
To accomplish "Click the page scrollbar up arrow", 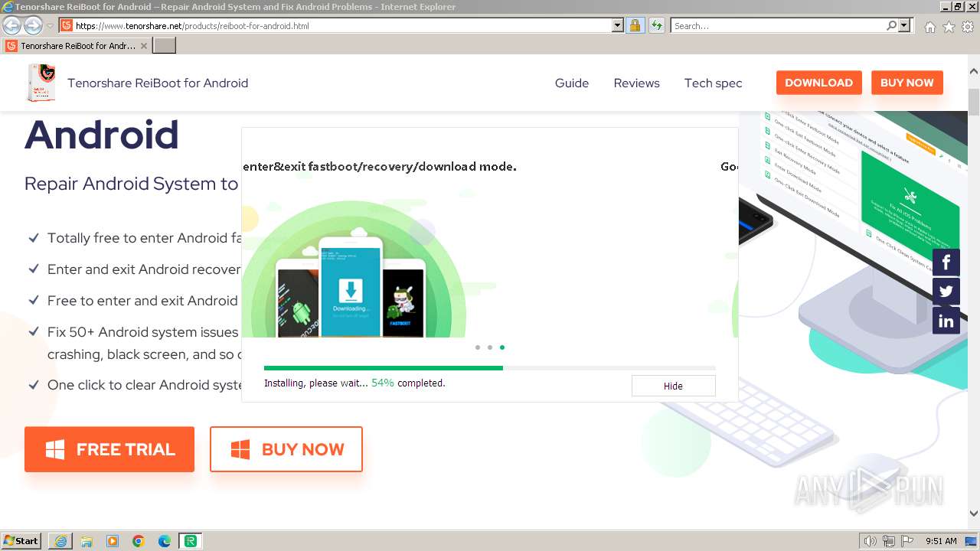I will pos(974,71).
